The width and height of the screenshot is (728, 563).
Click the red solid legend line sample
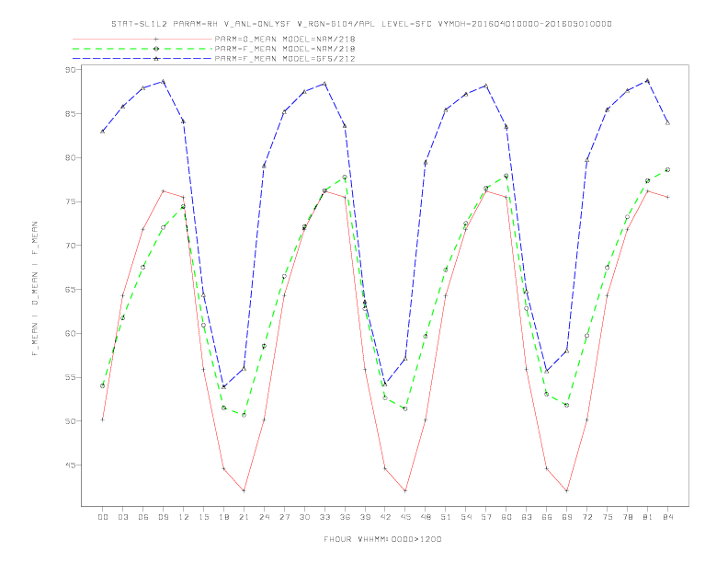click(x=142, y=39)
